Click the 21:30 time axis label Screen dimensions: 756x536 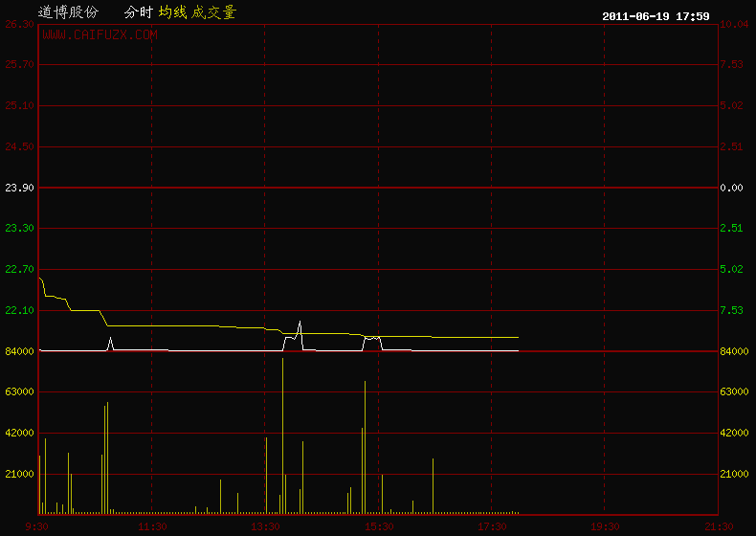coord(718,526)
